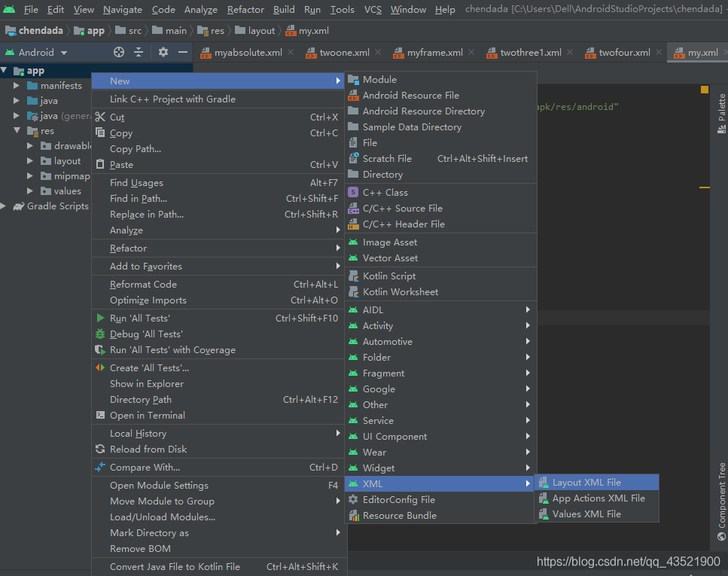The height and width of the screenshot is (576, 728).
Task: Close the twothree1.xml tab
Action: tap(570, 52)
